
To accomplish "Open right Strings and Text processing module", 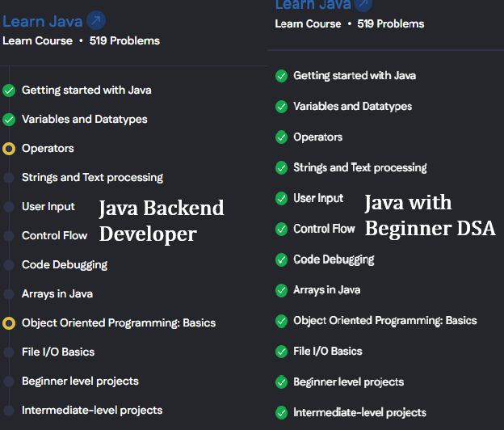I will tap(360, 167).
